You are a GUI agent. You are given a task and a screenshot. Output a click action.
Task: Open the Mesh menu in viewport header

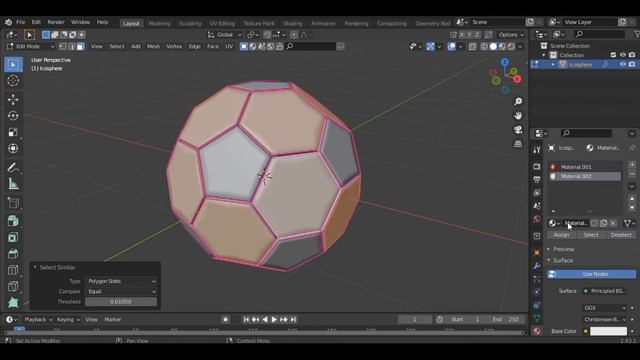153,47
